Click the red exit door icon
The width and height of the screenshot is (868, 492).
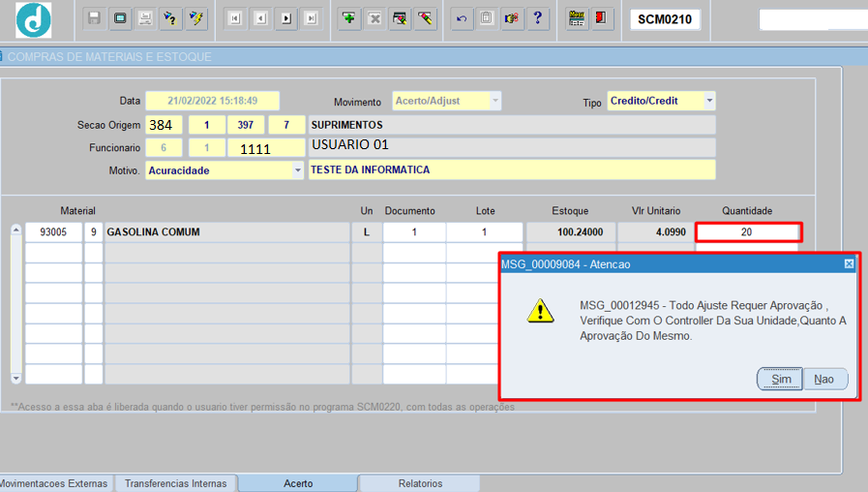(x=601, y=18)
